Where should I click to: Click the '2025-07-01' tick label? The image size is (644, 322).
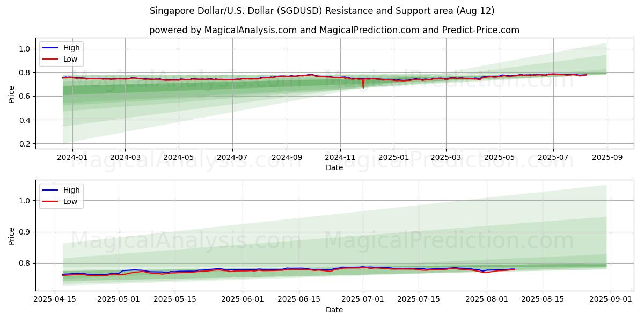tap(363, 300)
